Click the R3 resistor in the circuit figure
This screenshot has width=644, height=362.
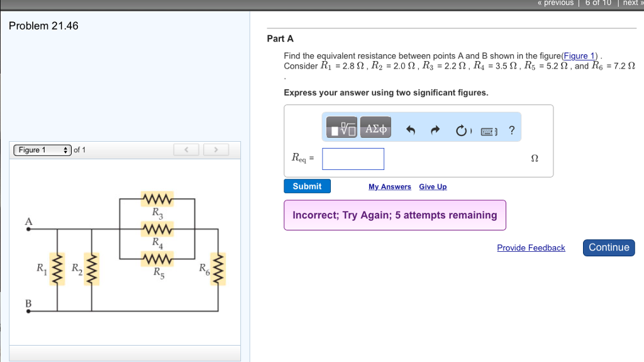[157, 199]
